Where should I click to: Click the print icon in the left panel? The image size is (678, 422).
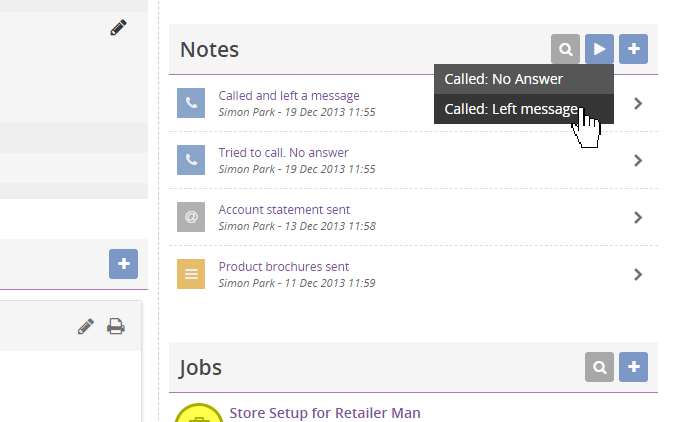[x=116, y=326]
